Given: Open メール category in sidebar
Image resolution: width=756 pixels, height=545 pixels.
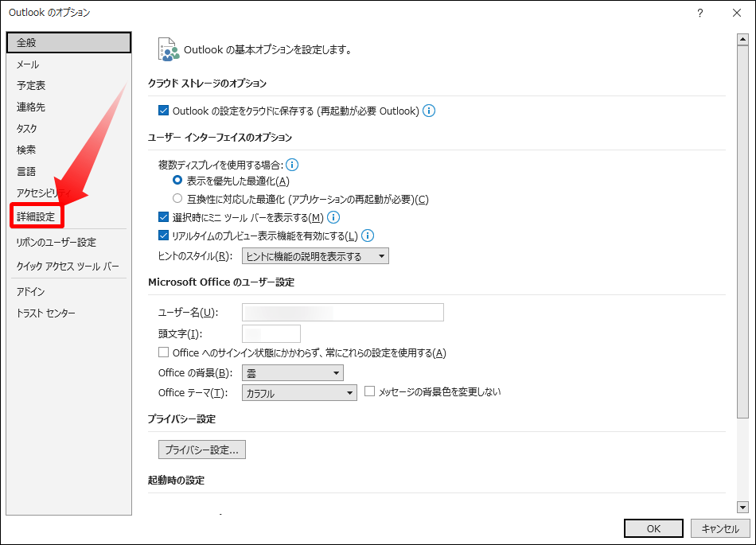Looking at the screenshot, I should tap(69, 64).
